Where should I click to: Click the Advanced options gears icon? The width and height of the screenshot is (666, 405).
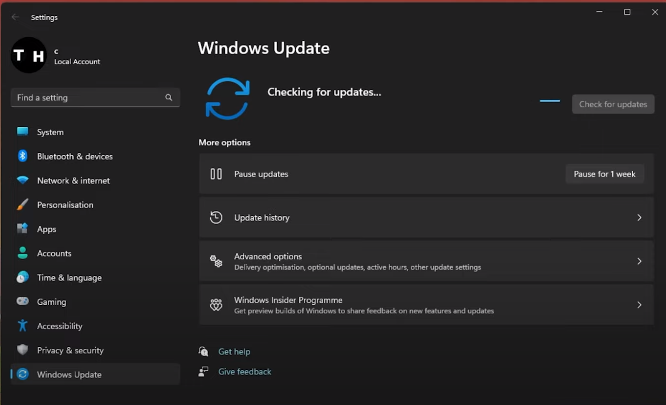[x=216, y=261]
